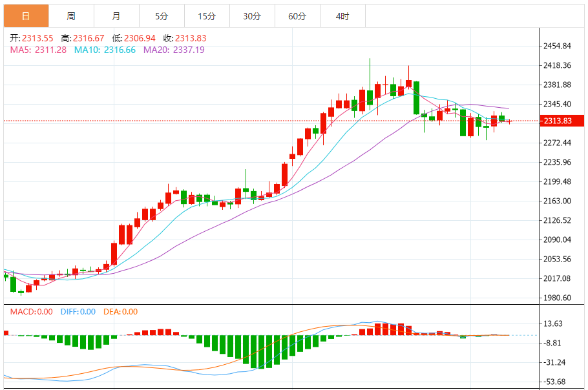Viewport: 588px width, 390px height.
Task: Switch to the 周 weekly tab
Action: (71, 16)
